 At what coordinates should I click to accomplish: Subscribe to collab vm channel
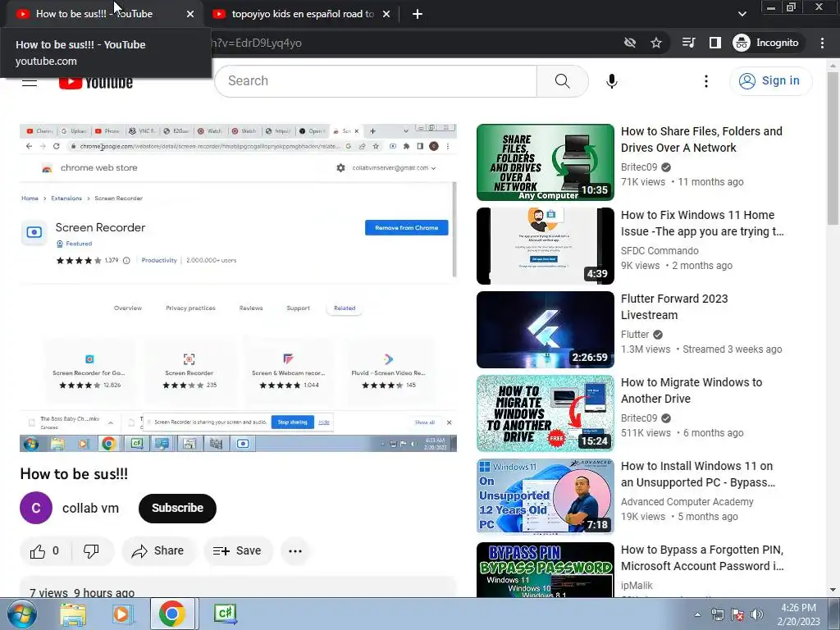point(177,508)
